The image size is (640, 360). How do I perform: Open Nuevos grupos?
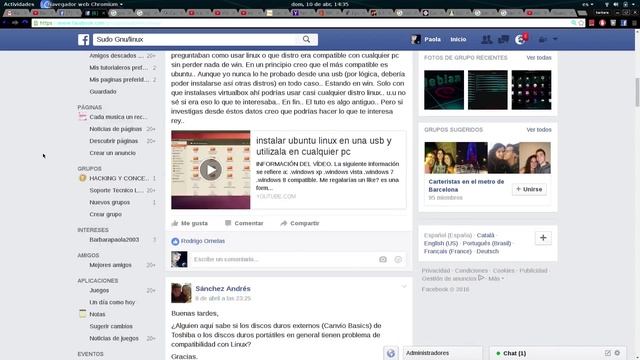(109, 202)
